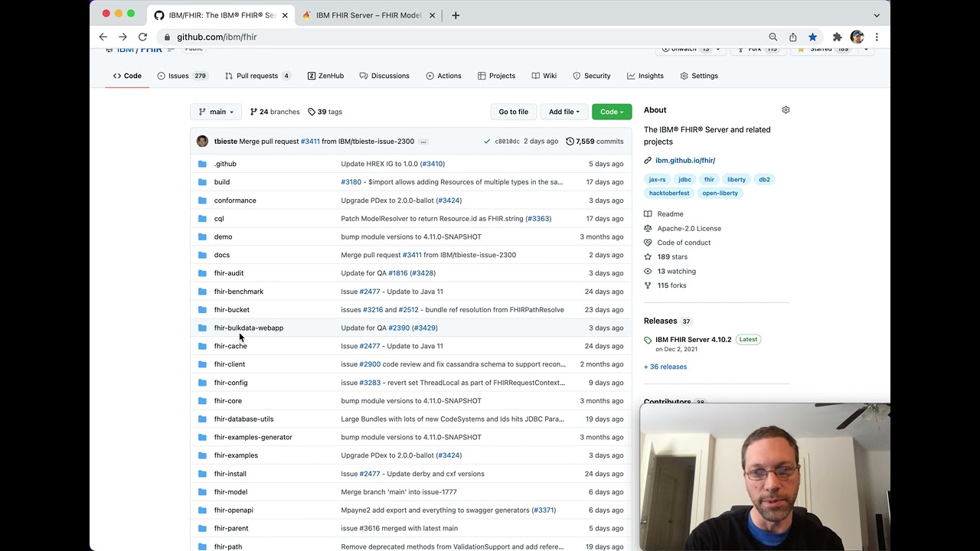
Task: View the 24 branches link
Action: click(275, 112)
